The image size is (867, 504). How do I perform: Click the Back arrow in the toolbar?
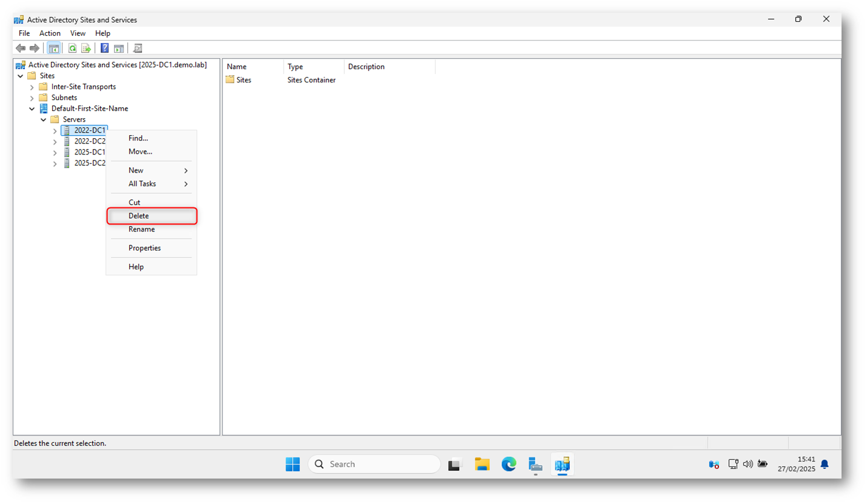pyautogui.click(x=21, y=48)
